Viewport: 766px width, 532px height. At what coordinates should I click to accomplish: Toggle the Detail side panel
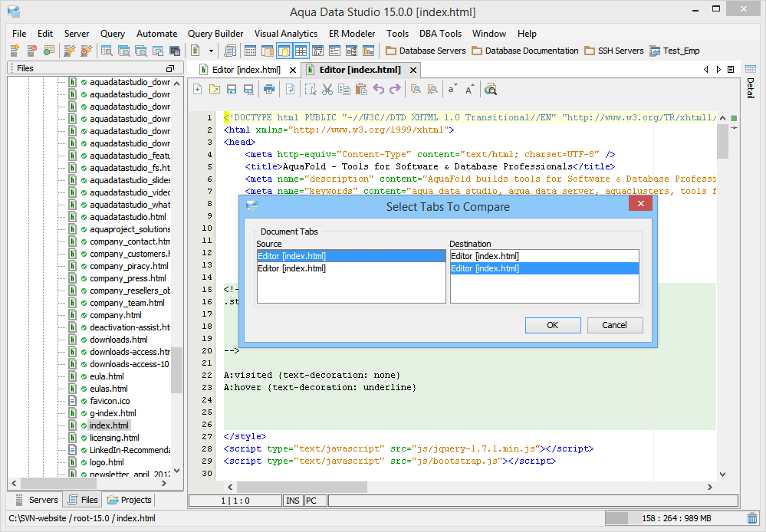[750, 88]
